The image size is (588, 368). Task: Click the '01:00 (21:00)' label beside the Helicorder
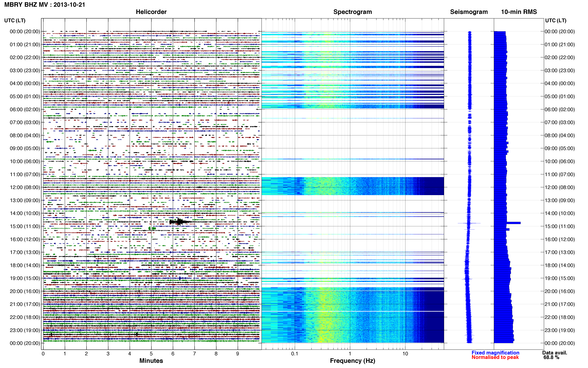25,45
